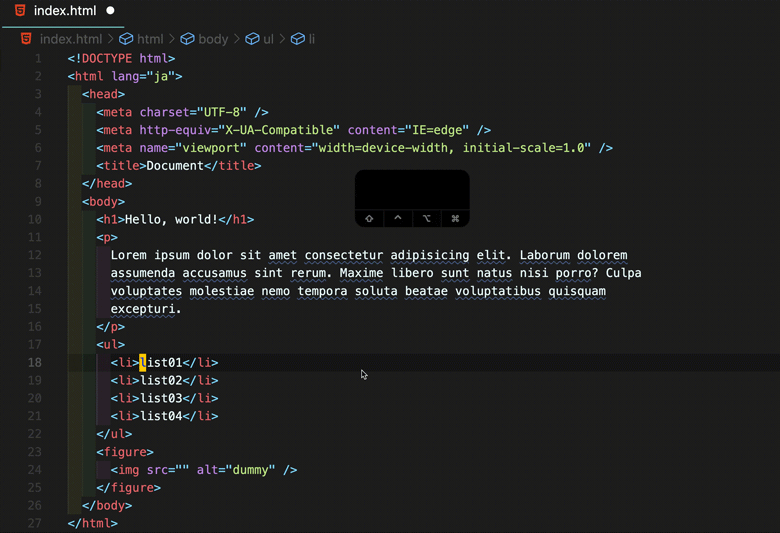Click line number 18 in the gutter

pos(35,362)
